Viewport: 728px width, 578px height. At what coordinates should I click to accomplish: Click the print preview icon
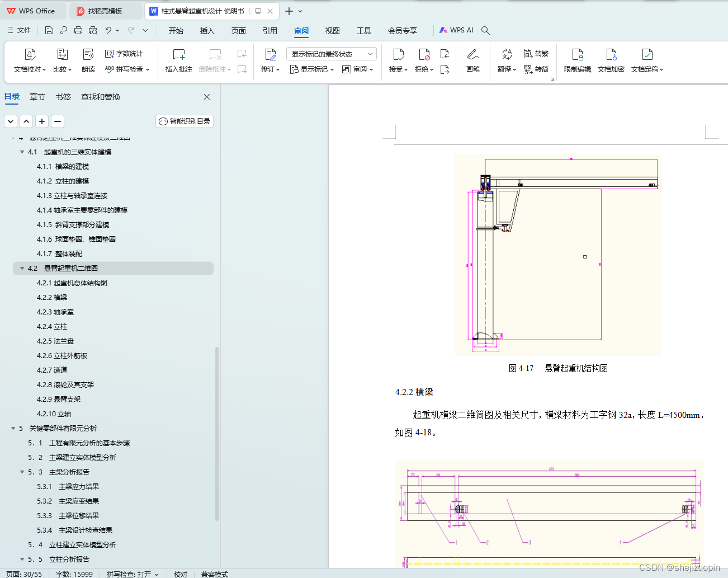(93, 30)
